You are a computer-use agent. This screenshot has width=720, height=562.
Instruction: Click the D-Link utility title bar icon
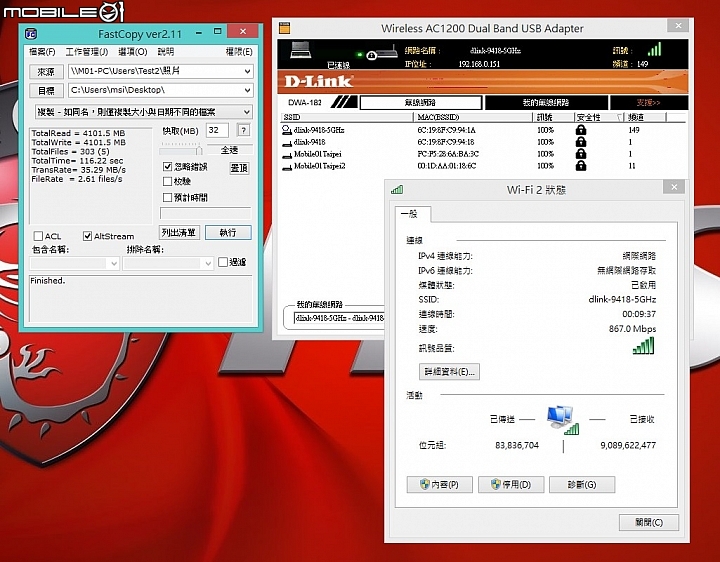coord(285,28)
